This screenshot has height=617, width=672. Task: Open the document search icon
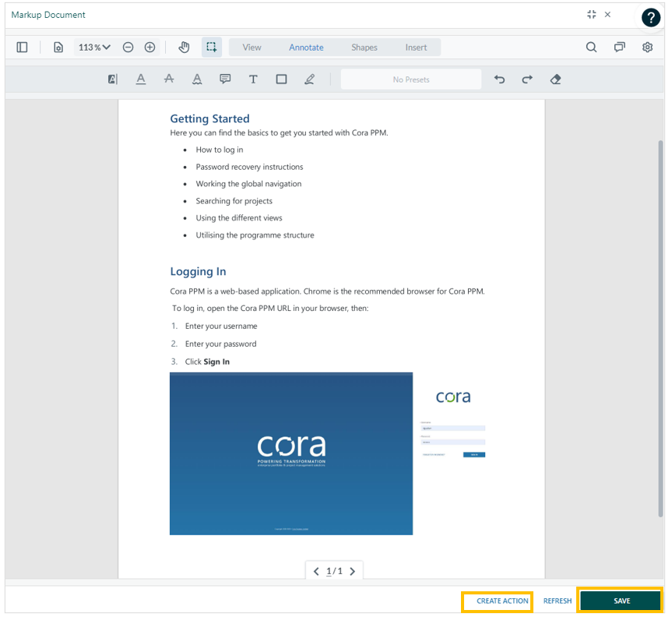592,48
